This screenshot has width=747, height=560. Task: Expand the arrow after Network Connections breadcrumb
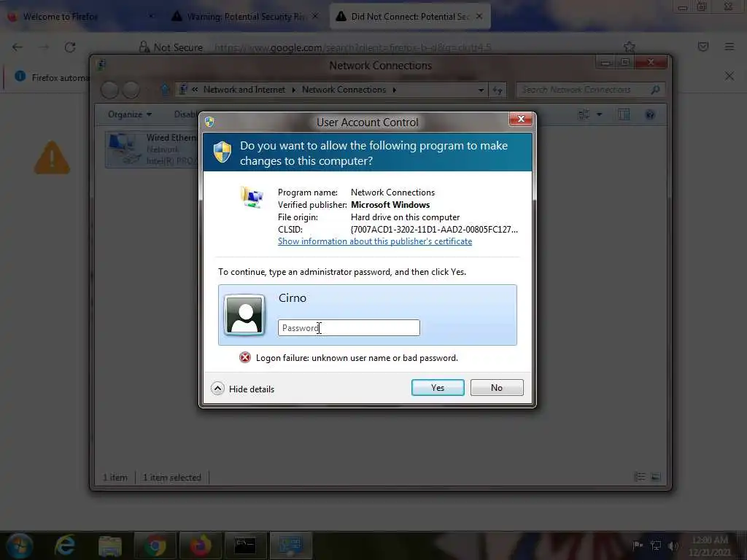coord(395,90)
